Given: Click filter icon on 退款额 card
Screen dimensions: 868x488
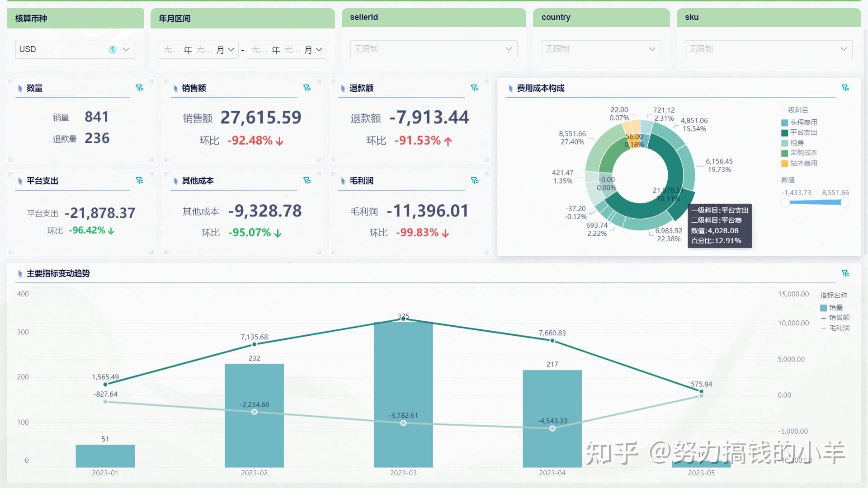Looking at the screenshot, I should [474, 88].
